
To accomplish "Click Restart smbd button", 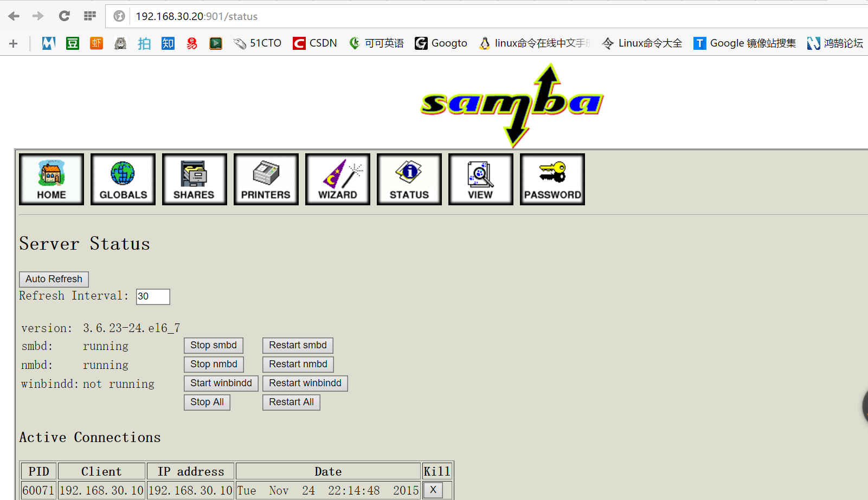I will coord(298,346).
